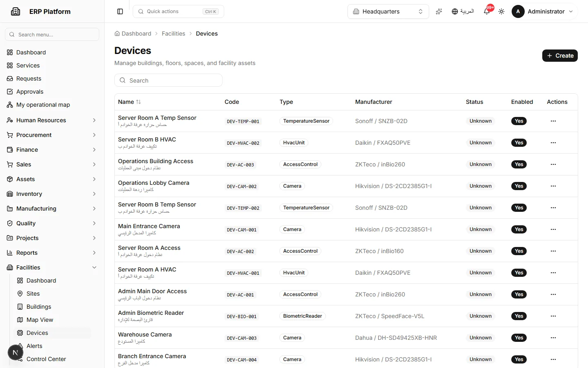Open the notifications bell
This screenshot has height=368, width=588.
pos(487,11)
